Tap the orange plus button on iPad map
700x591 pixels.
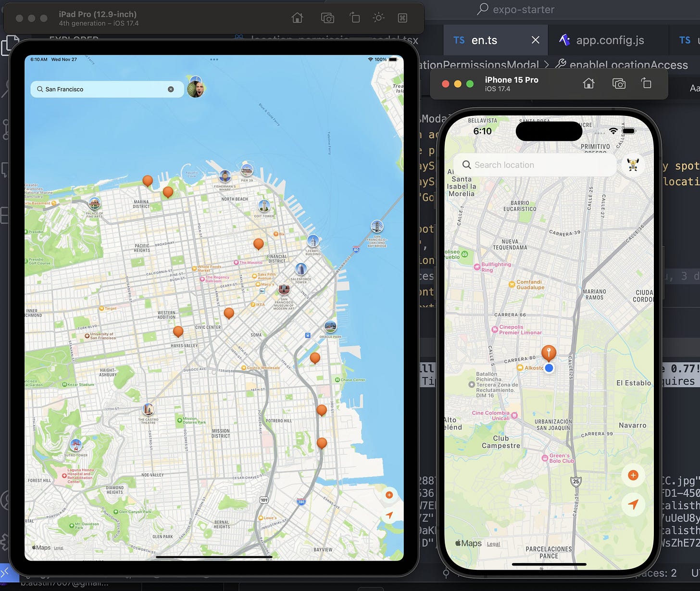tap(389, 495)
